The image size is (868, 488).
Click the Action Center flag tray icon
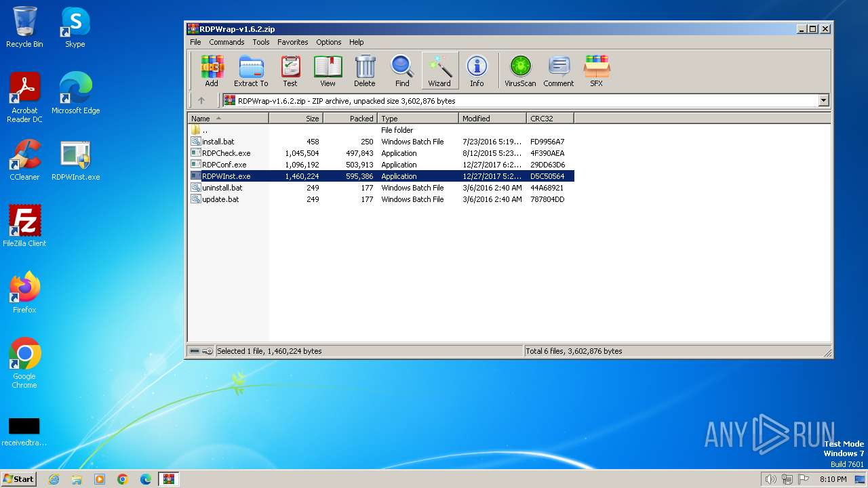[802, 479]
